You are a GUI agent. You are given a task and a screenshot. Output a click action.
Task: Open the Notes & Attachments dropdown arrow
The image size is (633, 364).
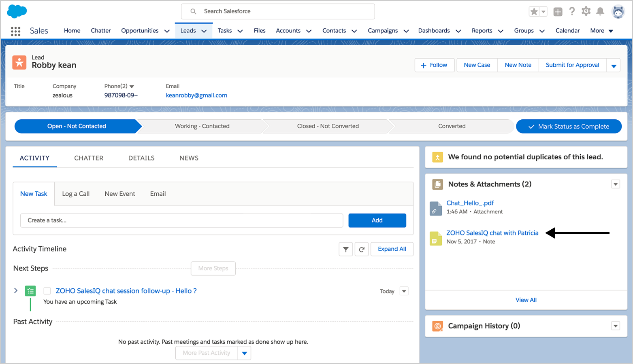[616, 184]
